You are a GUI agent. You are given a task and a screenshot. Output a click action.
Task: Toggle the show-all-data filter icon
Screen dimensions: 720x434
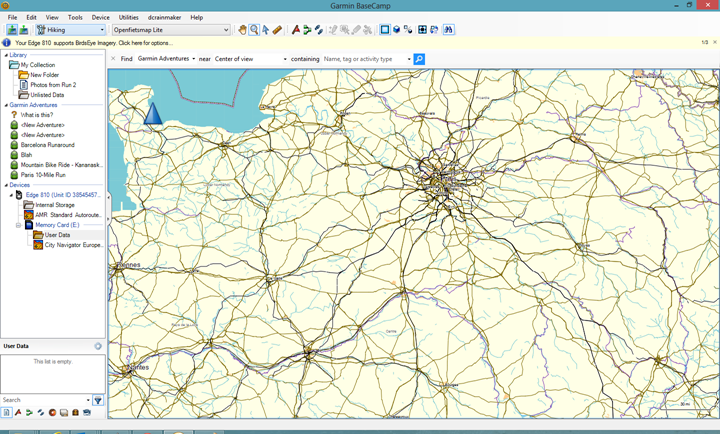(x=6, y=412)
